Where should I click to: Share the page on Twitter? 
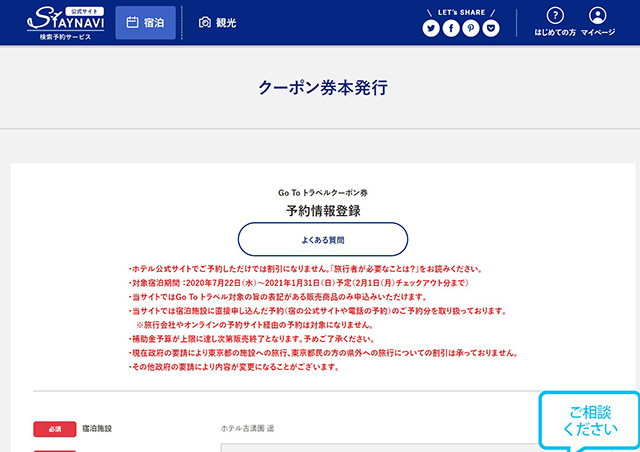click(x=431, y=28)
